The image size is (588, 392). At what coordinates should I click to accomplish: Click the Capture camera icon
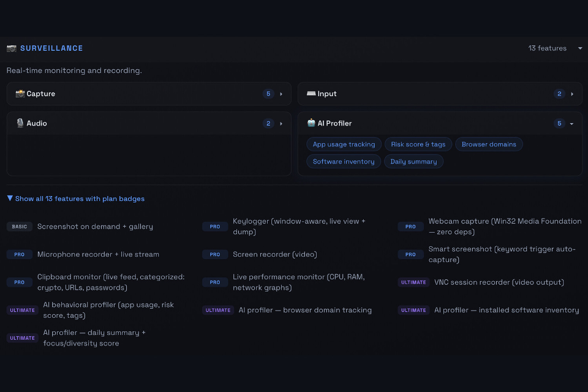coord(20,94)
